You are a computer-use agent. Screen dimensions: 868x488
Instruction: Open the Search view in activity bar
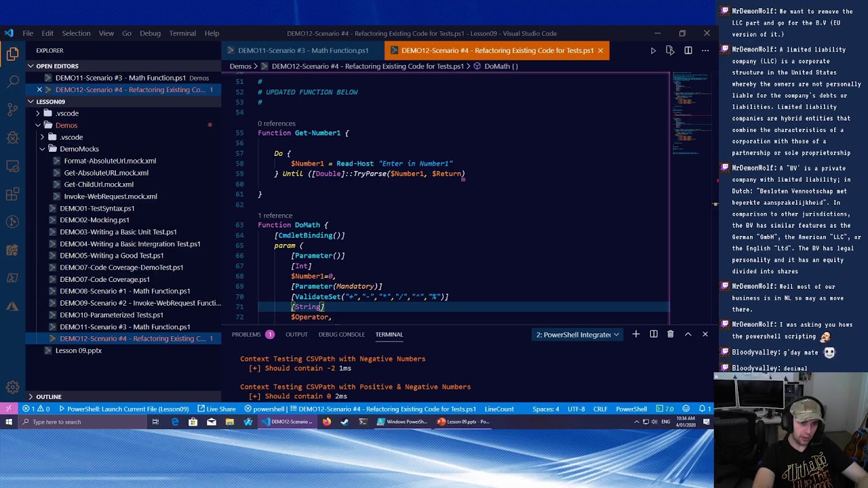[x=13, y=82]
